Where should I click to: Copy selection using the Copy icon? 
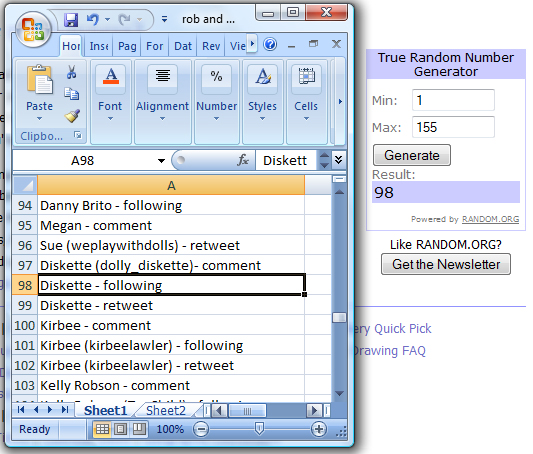[71, 94]
